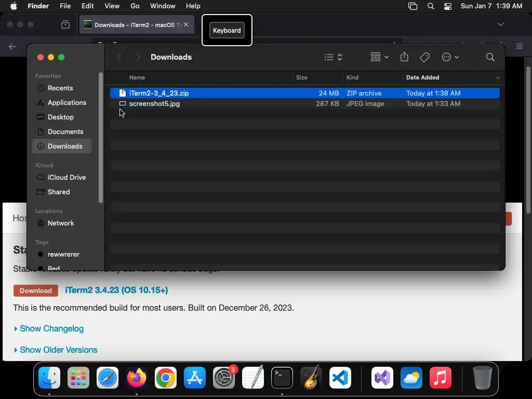Click the Edit Tags icon in Finder toolbar

pos(425,57)
